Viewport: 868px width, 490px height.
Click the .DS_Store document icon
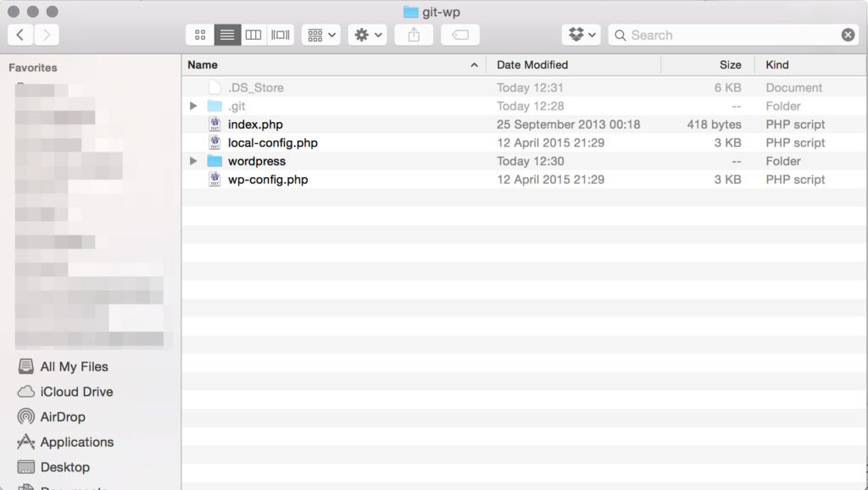point(214,87)
